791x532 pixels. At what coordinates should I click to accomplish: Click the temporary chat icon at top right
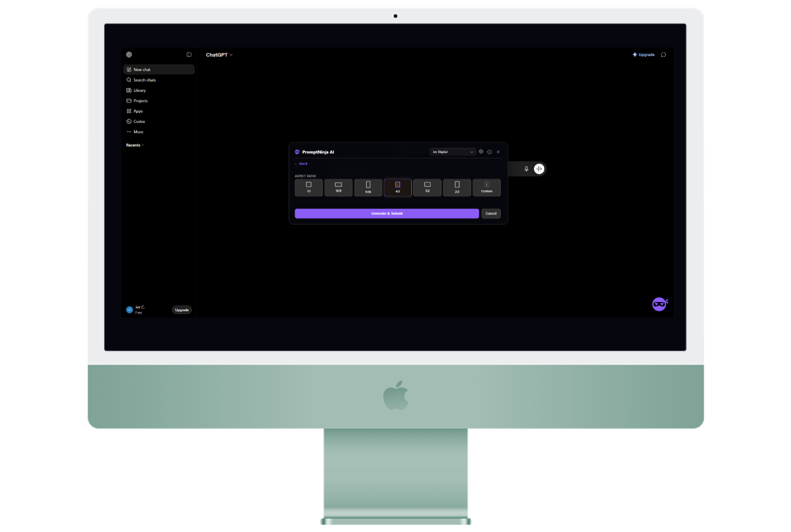click(x=663, y=55)
